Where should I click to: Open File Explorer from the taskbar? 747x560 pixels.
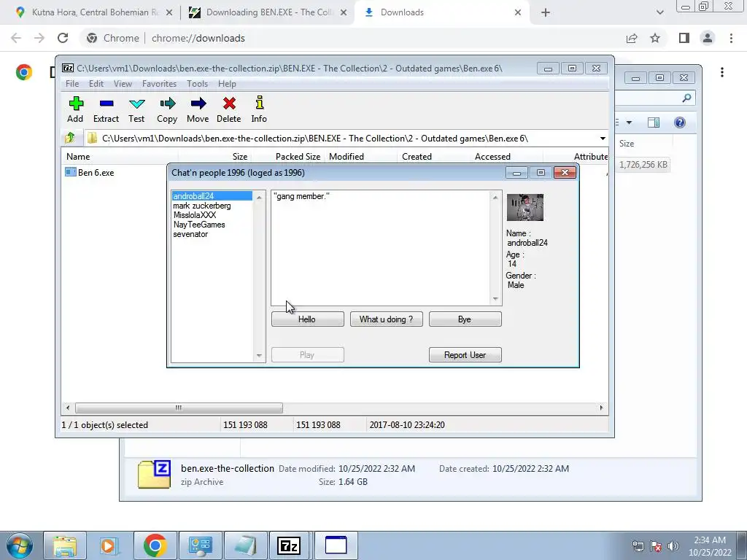click(65, 545)
